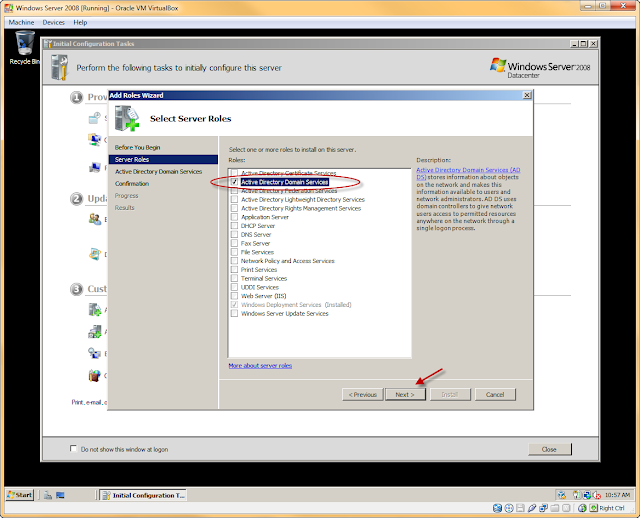
Task: Click the VirtualBox hard disk status icon
Action: pyautogui.click(x=497, y=508)
